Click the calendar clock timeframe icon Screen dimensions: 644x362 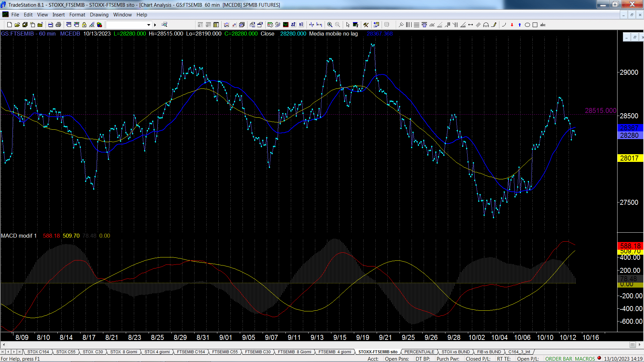click(x=270, y=24)
